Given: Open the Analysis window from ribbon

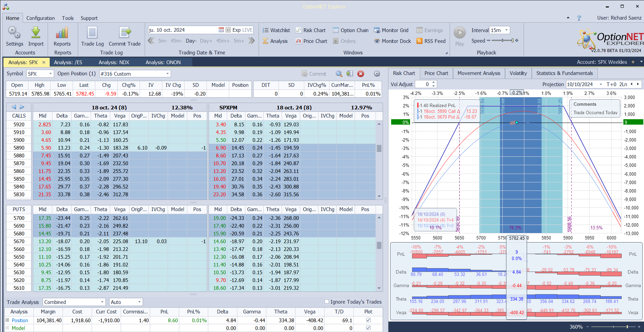Looking at the screenshot, I should point(275,41).
